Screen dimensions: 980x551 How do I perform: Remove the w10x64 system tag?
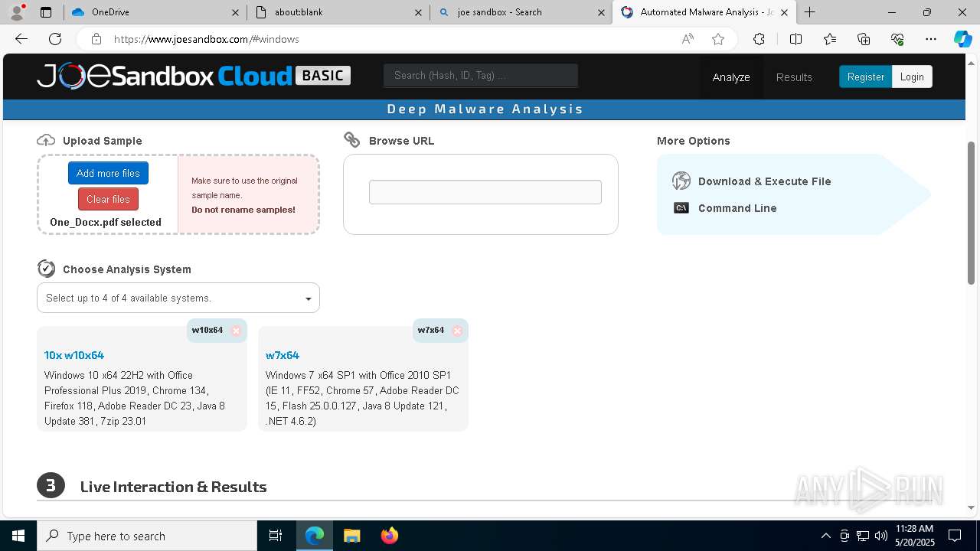click(236, 331)
